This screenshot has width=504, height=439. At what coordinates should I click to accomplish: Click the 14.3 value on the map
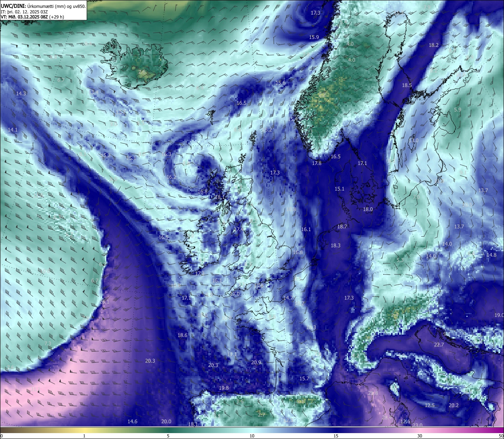coord(21,94)
